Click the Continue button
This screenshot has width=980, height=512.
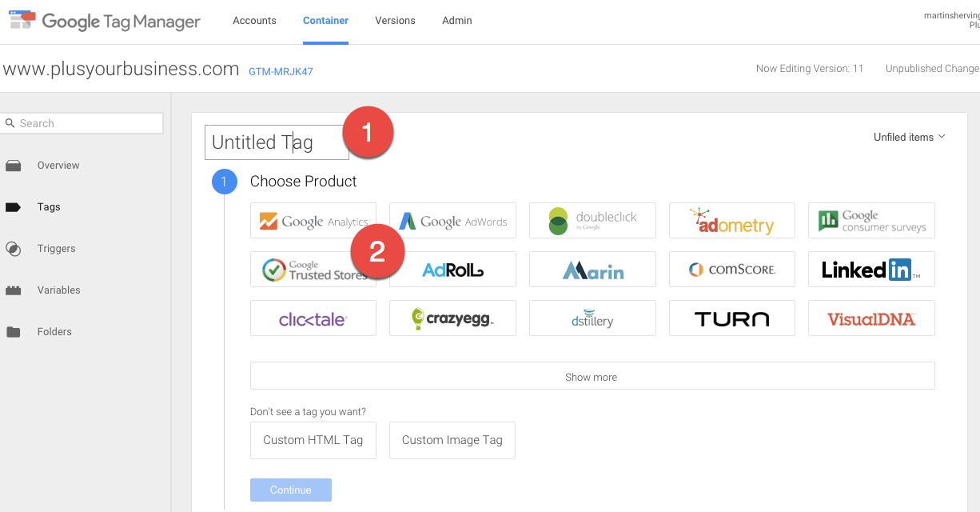(291, 490)
